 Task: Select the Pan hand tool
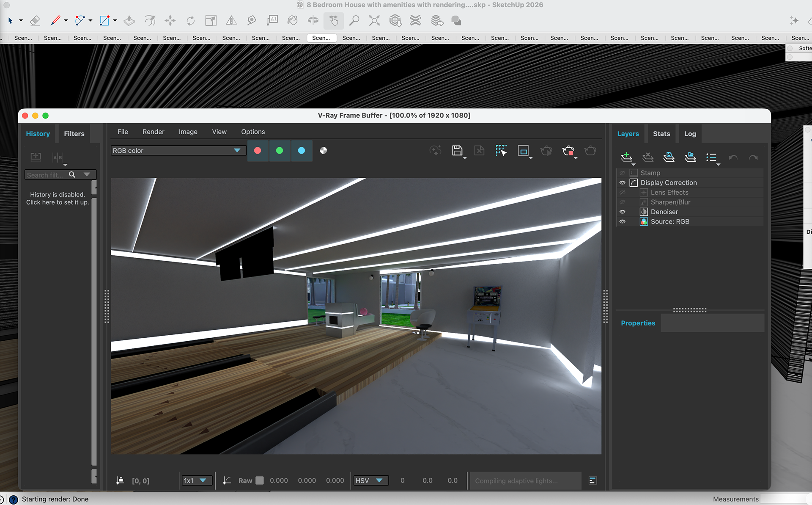334,20
